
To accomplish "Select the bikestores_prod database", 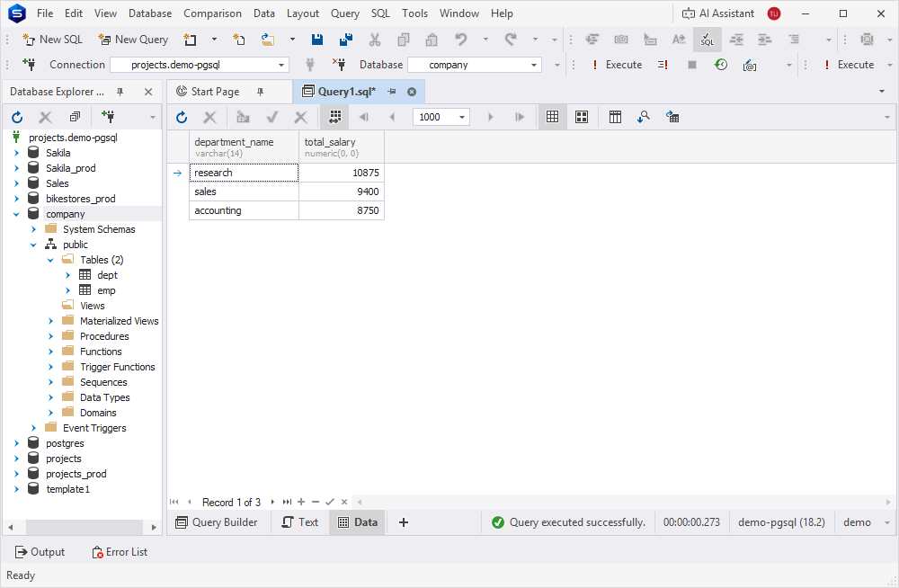I will point(80,199).
